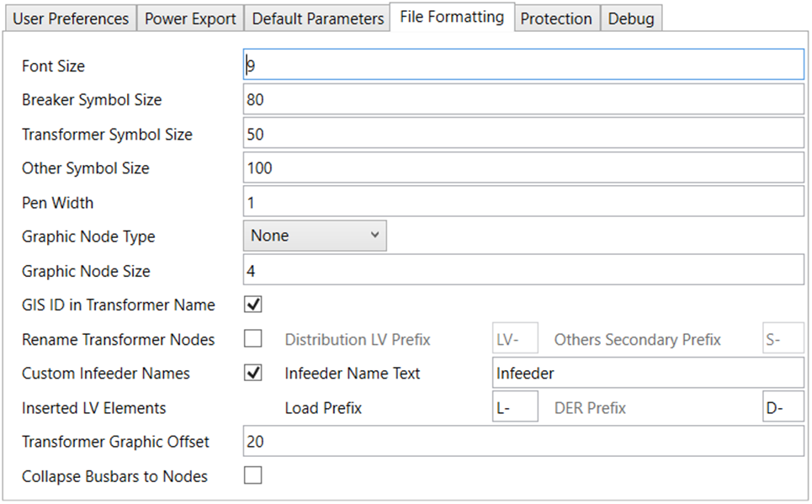Edit the Graphic Node Size value
The image size is (812, 504).
coord(522,270)
